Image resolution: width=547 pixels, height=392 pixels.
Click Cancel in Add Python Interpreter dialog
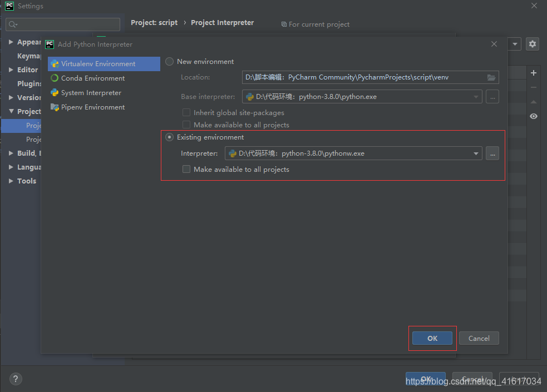pyautogui.click(x=479, y=338)
